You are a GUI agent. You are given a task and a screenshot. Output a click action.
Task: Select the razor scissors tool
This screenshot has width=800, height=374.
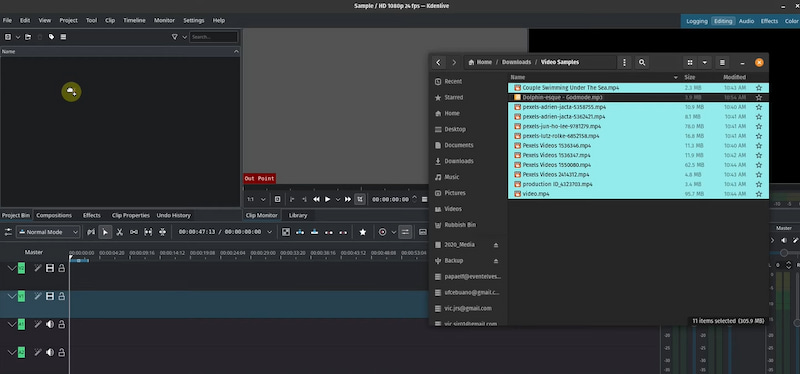[119, 232]
